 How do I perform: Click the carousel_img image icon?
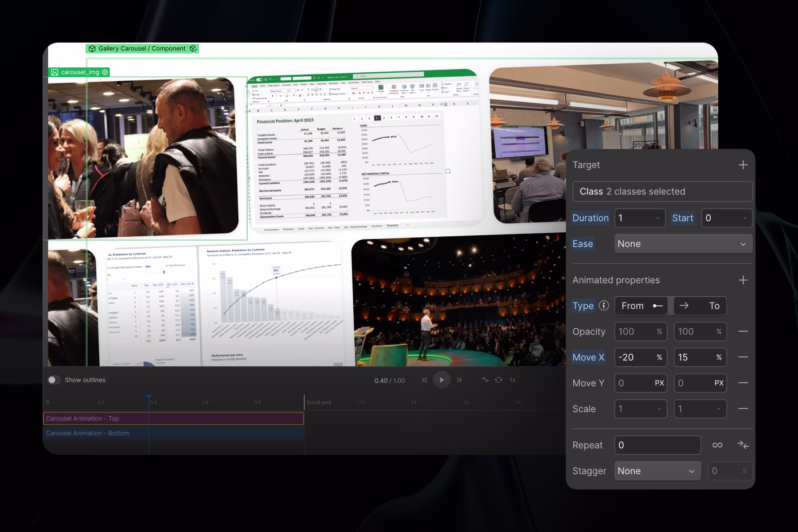click(x=55, y=72)
